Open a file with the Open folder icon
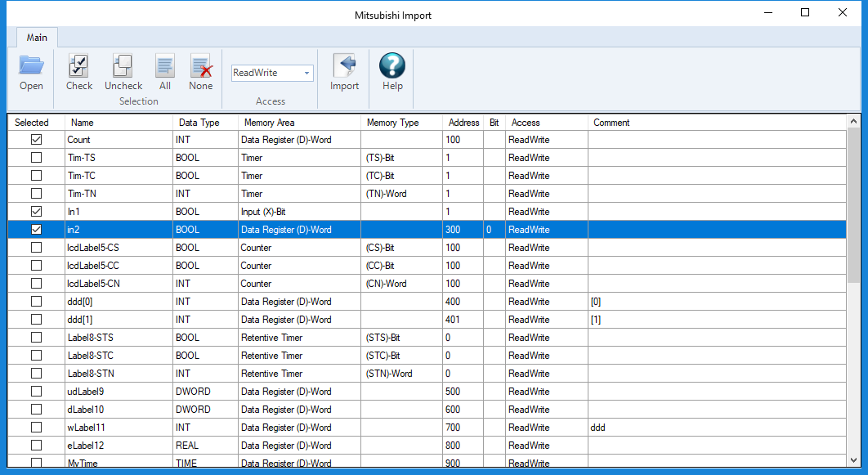Image resolution: width=868 pixels, height=475 pixels. [31, 66]
